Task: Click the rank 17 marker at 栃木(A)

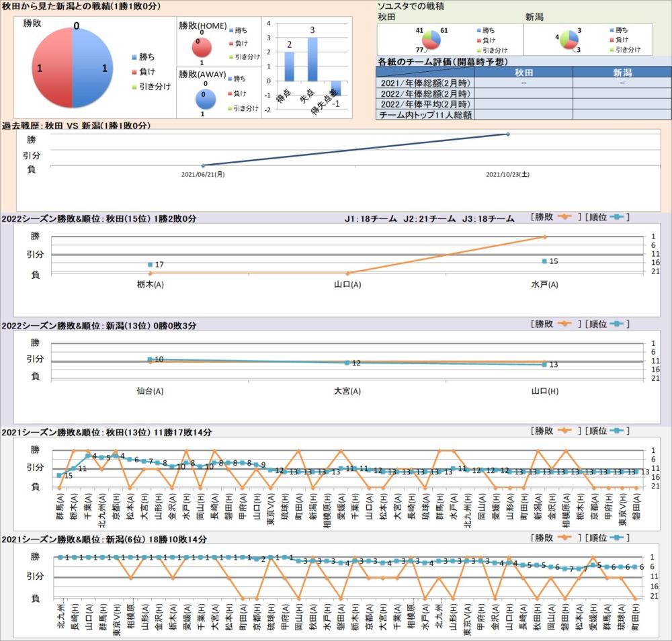Action: pos(150,265)
